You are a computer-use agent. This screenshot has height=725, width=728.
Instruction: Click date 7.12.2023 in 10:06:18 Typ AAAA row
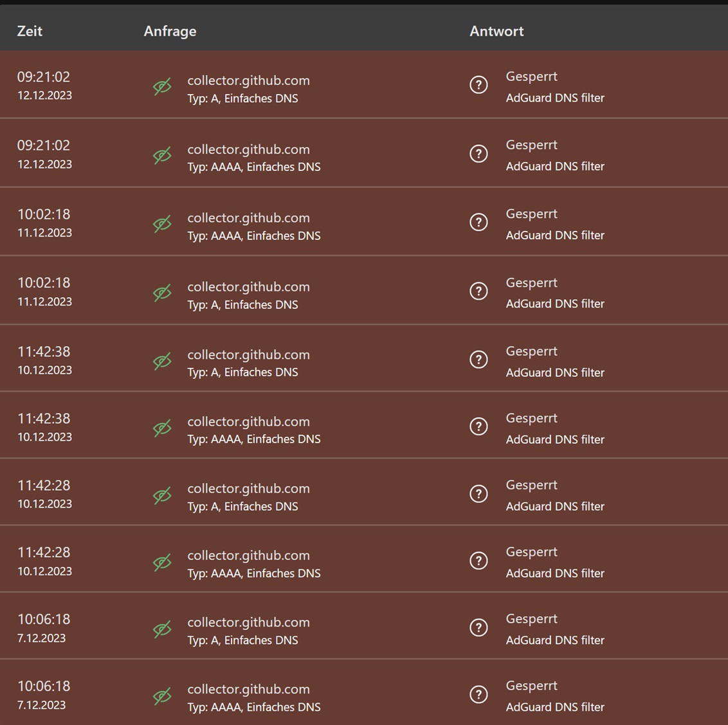41,705
